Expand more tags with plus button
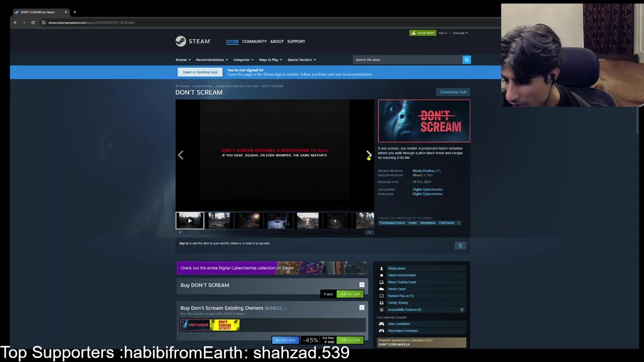The image size is (644, 362). [458, 223]
